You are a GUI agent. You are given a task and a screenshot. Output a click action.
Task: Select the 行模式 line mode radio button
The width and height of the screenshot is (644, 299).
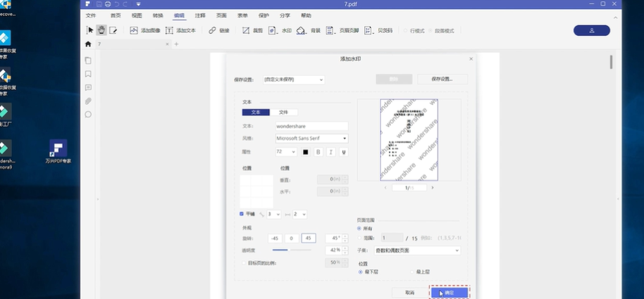pyautogui.click(x=405, y=30)
